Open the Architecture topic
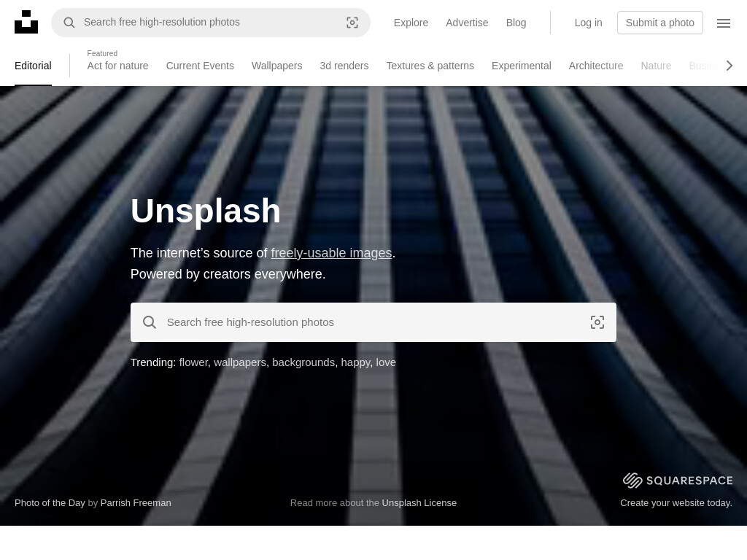Screen dimensions: 747x560 596,66
